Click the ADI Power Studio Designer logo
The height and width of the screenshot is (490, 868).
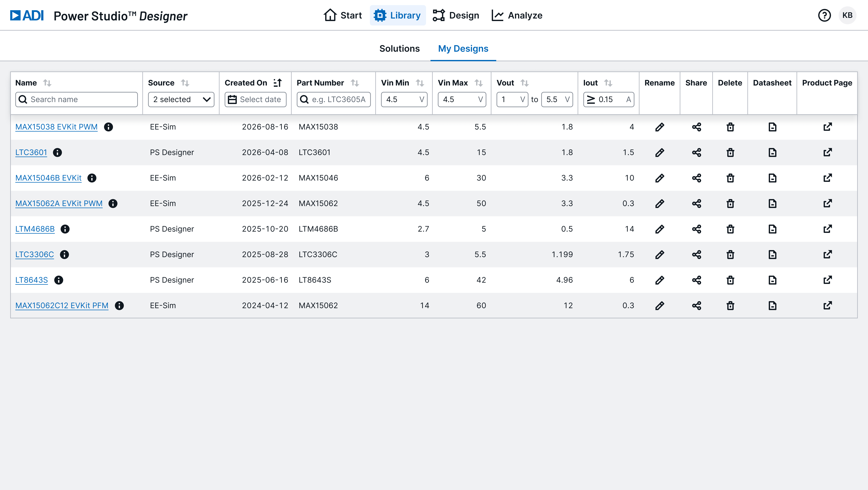click(98, 15)
